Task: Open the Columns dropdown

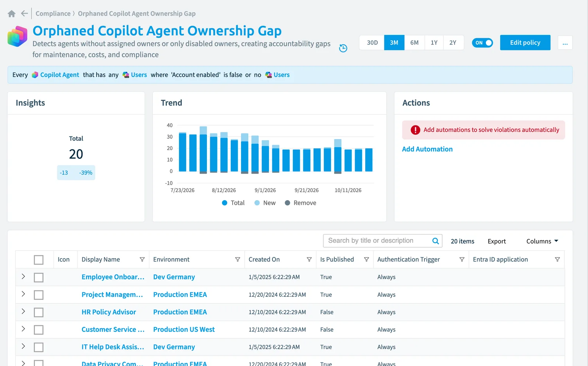Action: pyautogui.click(x=542, y=241)
